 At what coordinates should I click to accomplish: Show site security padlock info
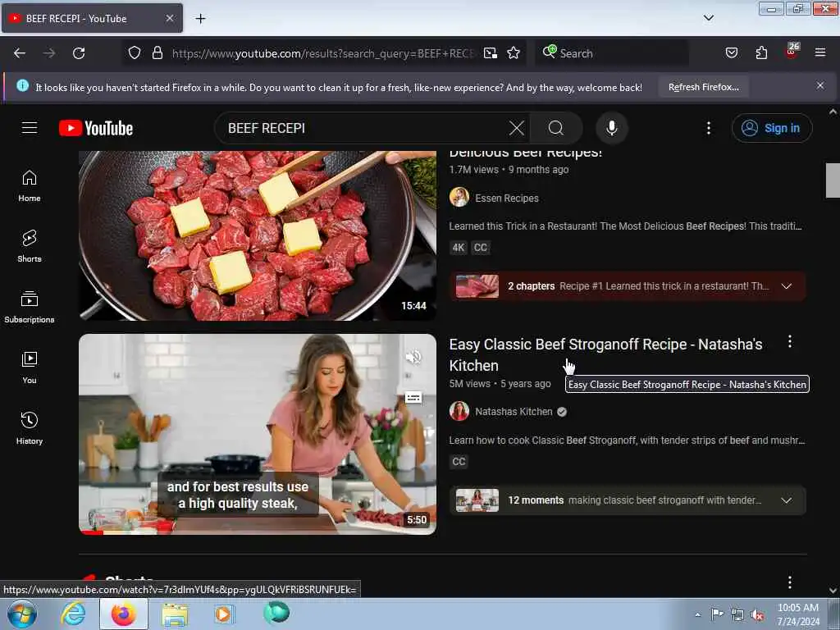click(157, 52)
